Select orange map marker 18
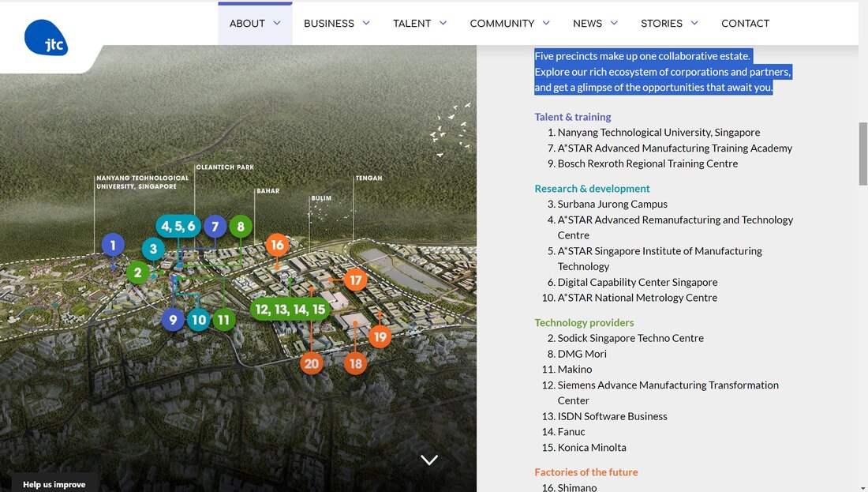Screen dimensions: 868x492 tap(355, 363)
